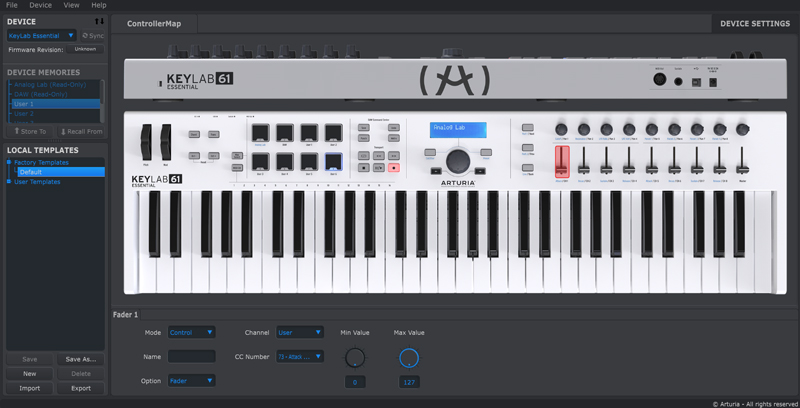The height and width of the screenshot is (408, 800).
Task: Select the Preset button beside the encoder
Action: 486,152
